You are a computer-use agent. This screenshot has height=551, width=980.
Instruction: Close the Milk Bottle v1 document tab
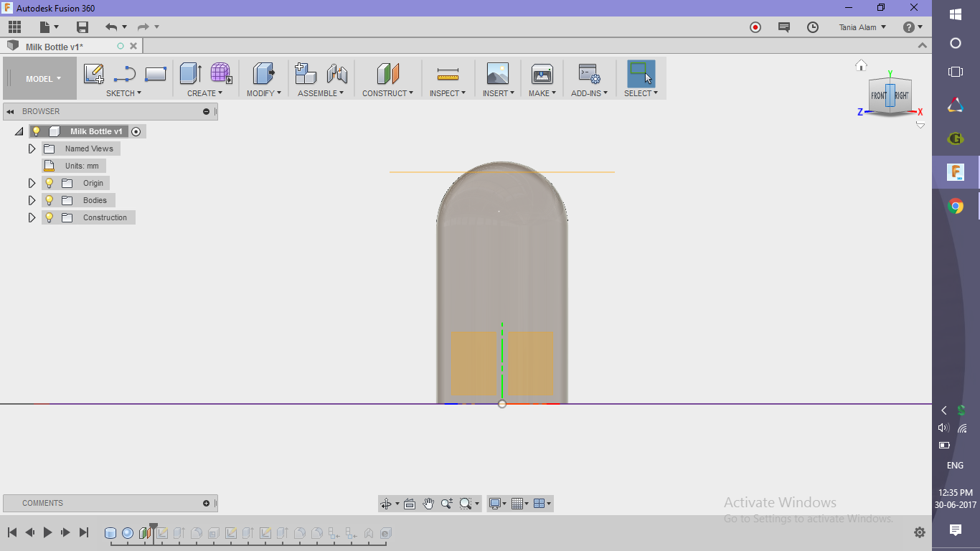133,47
